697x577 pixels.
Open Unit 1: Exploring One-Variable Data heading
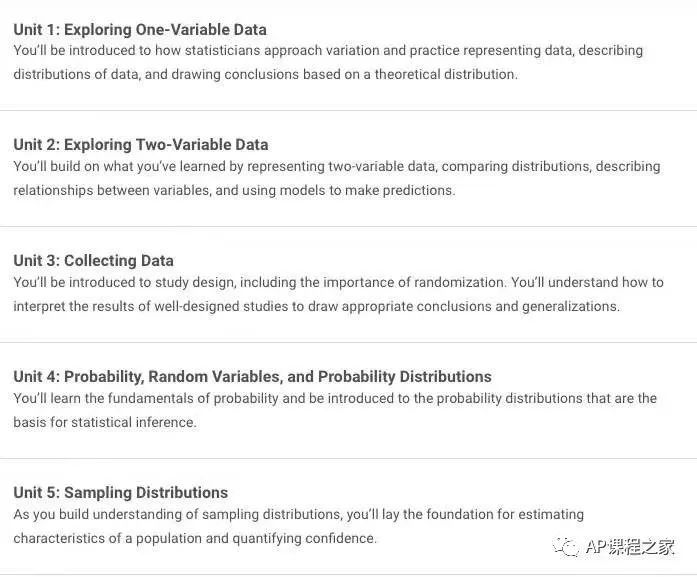pos(140,30)
